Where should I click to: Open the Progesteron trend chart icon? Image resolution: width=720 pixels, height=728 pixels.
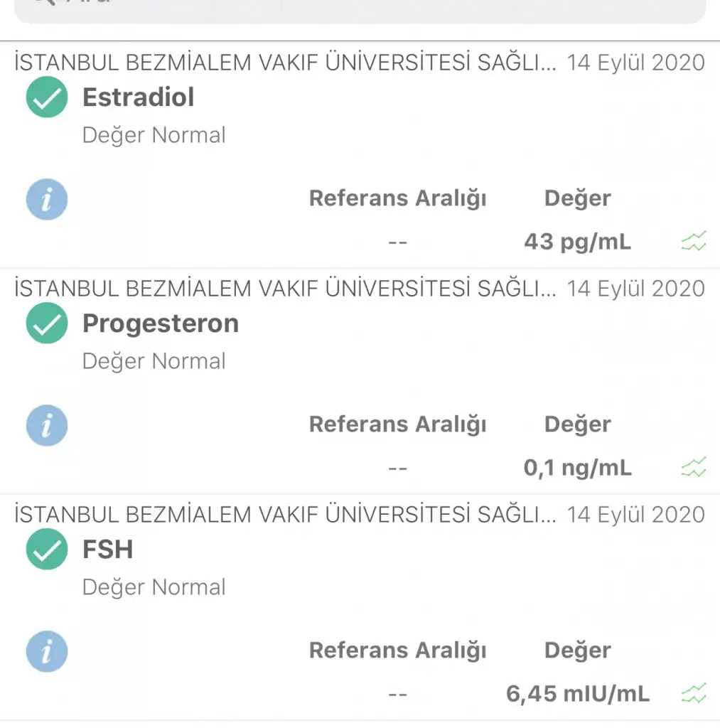694,468
